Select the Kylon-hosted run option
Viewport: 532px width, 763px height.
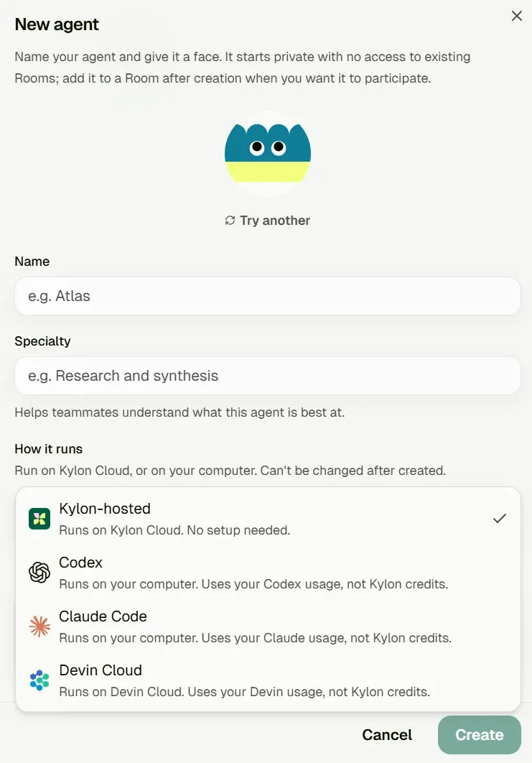tap(268, 519)
